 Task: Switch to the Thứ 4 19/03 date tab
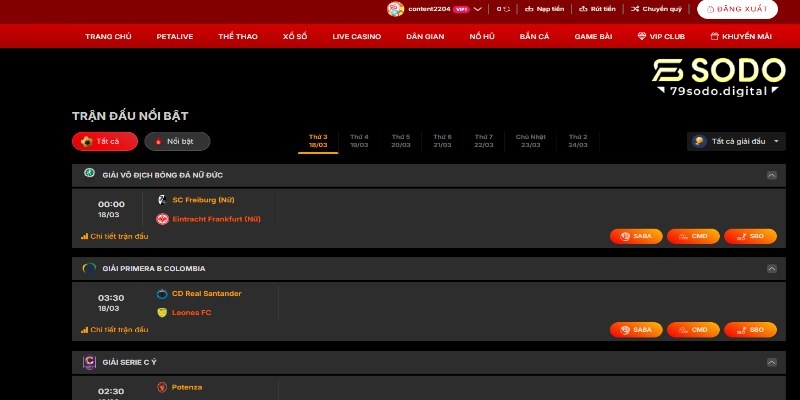[x=359, y=140]
